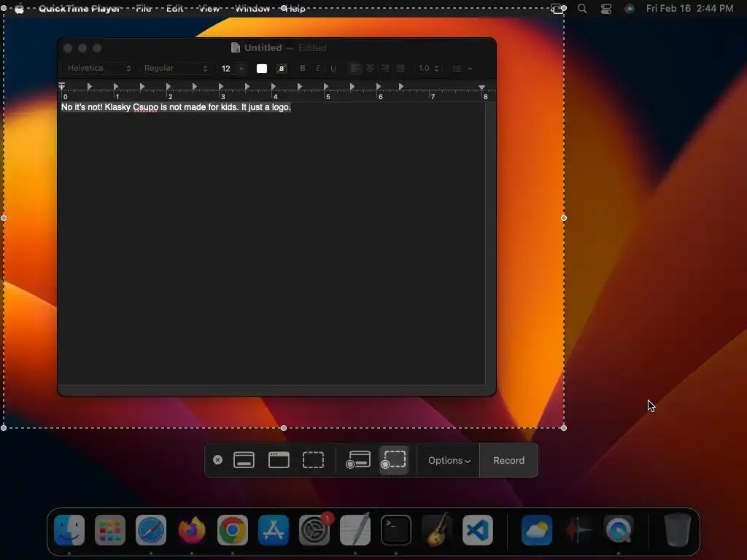The image size is (747, 560).
Task: Click the screen recording icon in menu bar
Action: click(x=558, y=9)
